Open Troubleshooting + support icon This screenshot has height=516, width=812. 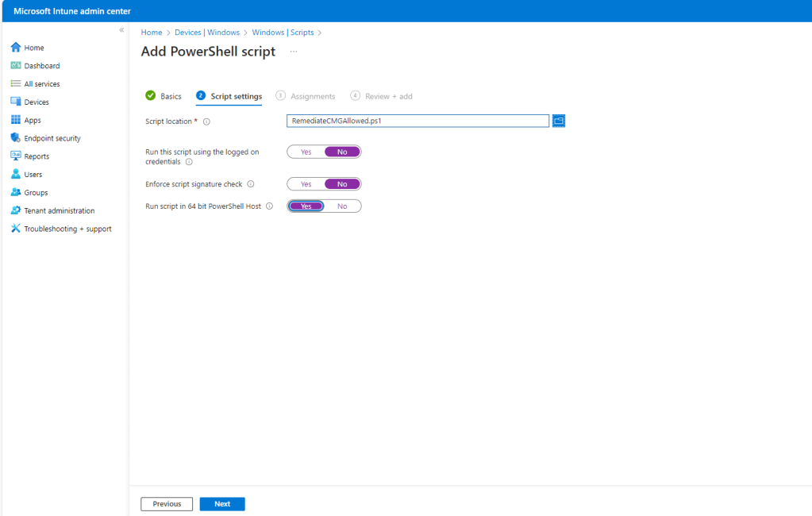pos(15,229)
